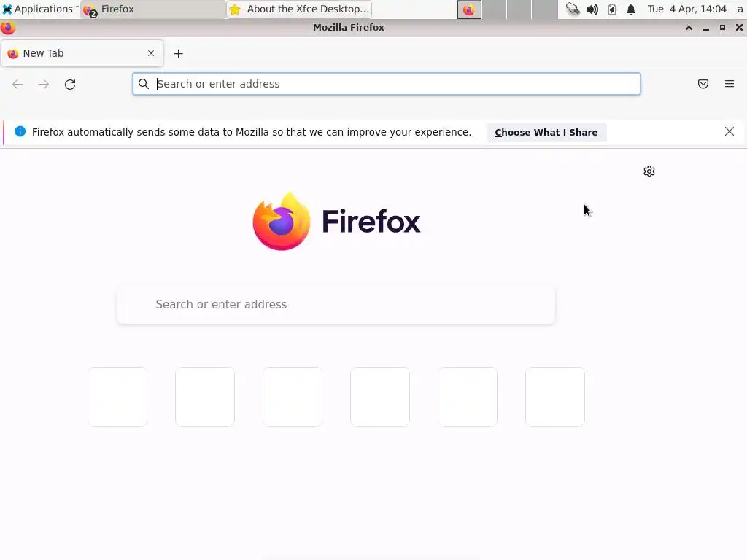This screenshot has width=747, height=560.
Task: Switch to the third workspace
Action: pyautogui.click(x=519, y=9)
